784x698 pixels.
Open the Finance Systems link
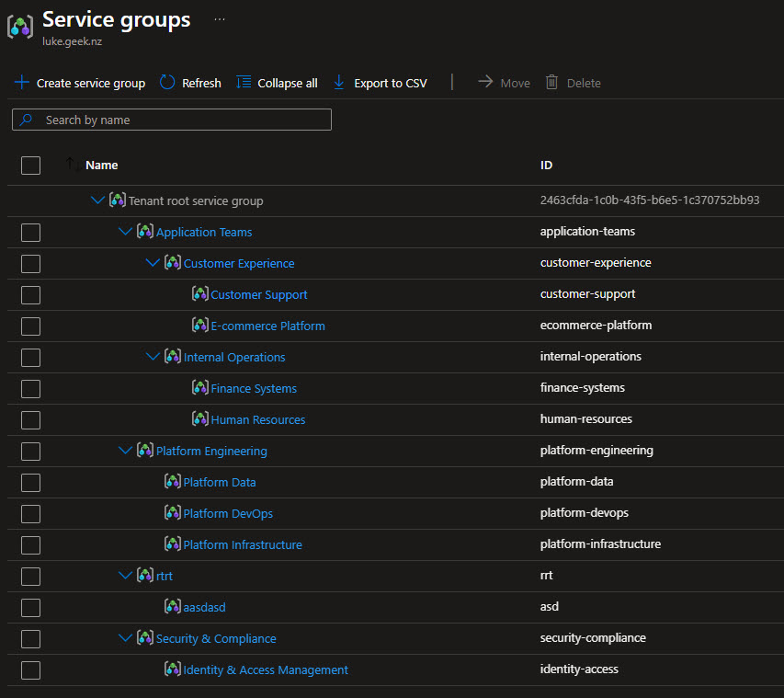[x=254, y=388]
